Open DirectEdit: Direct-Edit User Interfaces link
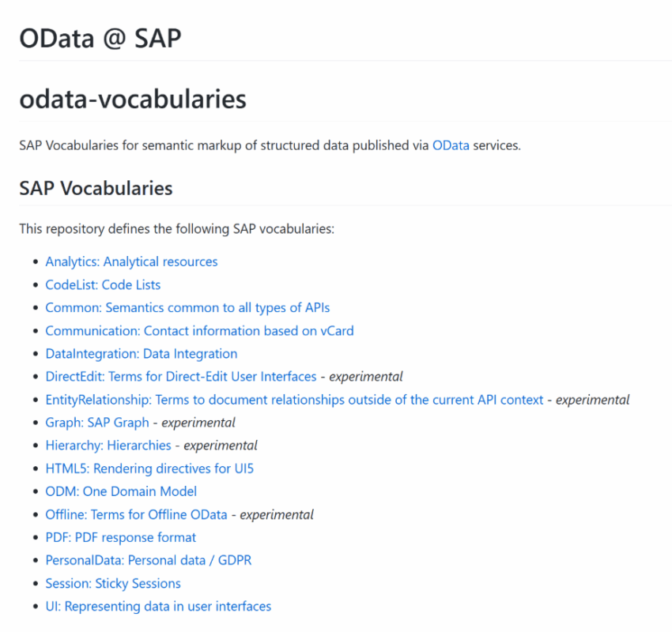The width and height of the screenshot is (672, 632). [x=181, y=377]
